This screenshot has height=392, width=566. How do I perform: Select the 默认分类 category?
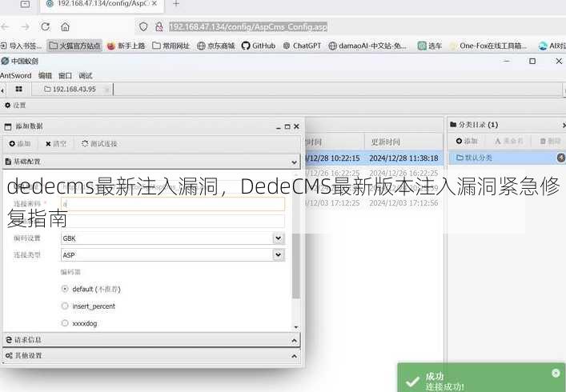507,158
